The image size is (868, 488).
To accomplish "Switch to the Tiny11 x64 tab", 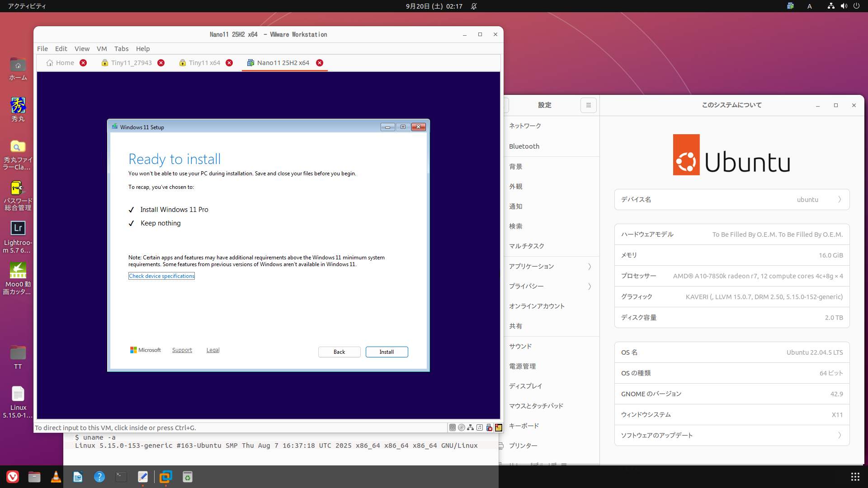I will [204, 63].
